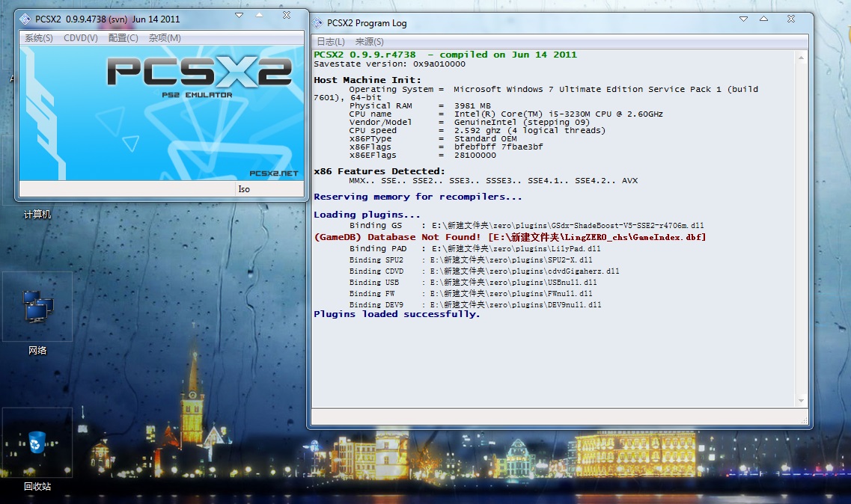Close the PCSX2 Program Log window
Viewport: 851px width, 504px height.
(x=791, y=19)
